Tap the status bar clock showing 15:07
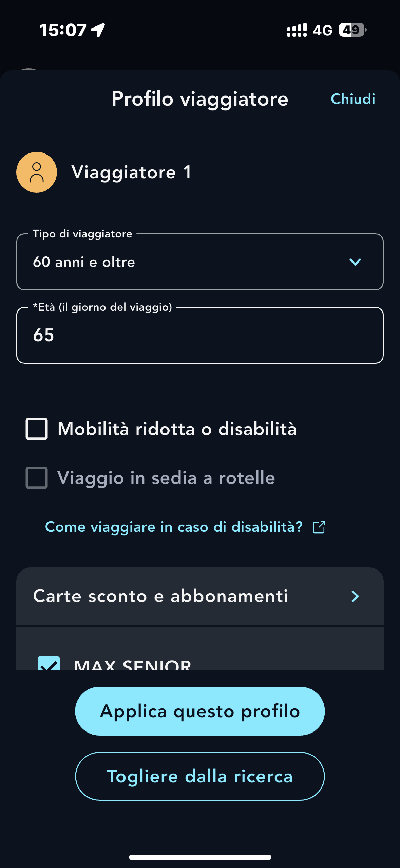The width and height of the screenshot is (400, 868). pyautogui.click(x=63, y=30)
